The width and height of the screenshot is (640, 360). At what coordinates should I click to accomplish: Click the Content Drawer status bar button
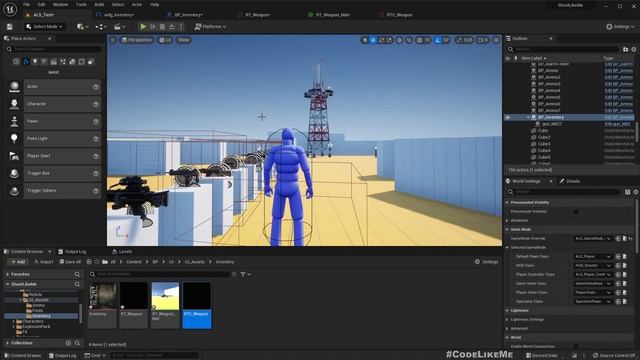pyautogui.click(x=23, y=356)
